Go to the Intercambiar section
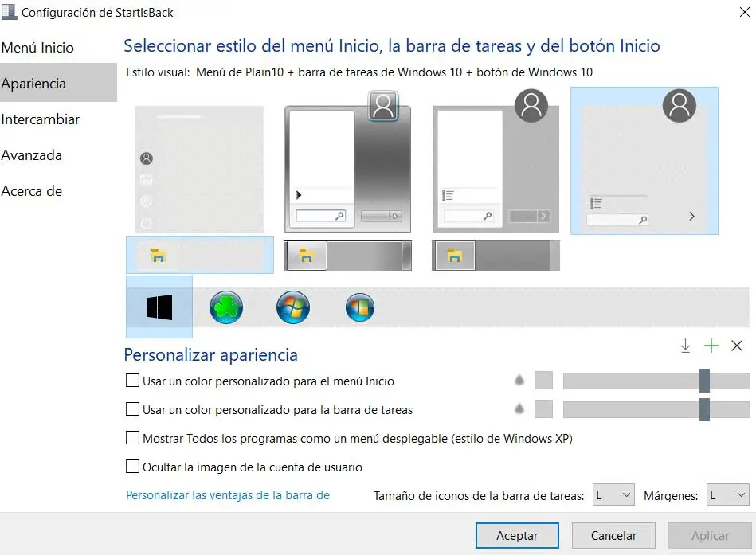 (x=41, y=119)
